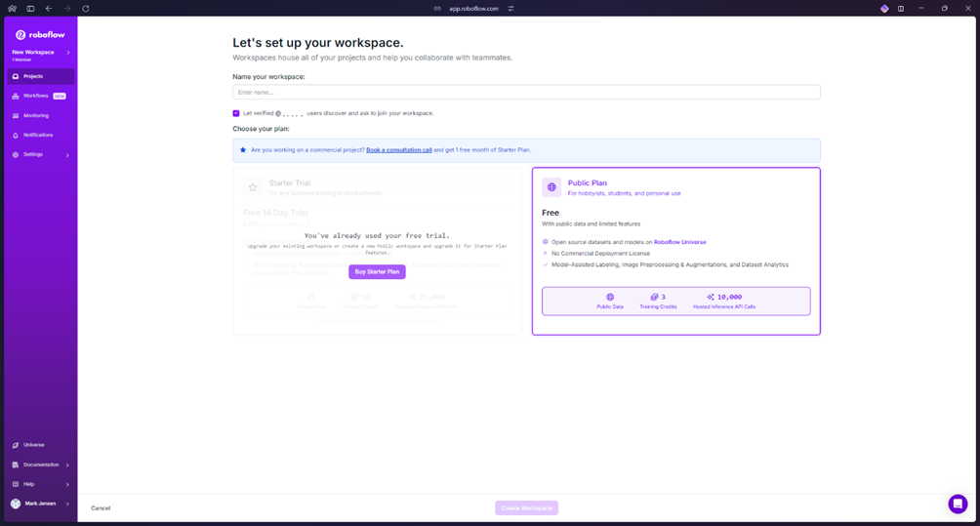Click the Notifications bell icon
This screenshot has height=526, width=980.
click(16, 135)
